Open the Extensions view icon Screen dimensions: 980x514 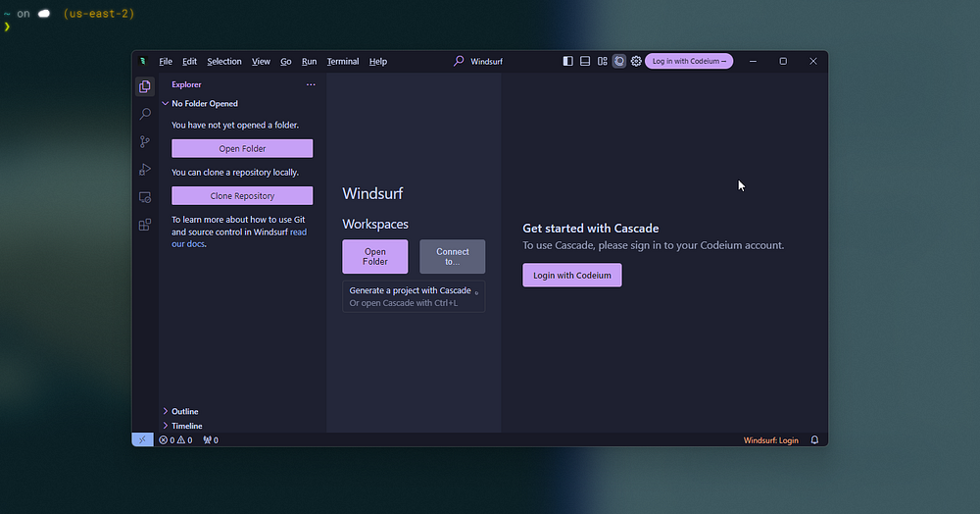click(x=144, y=225)
